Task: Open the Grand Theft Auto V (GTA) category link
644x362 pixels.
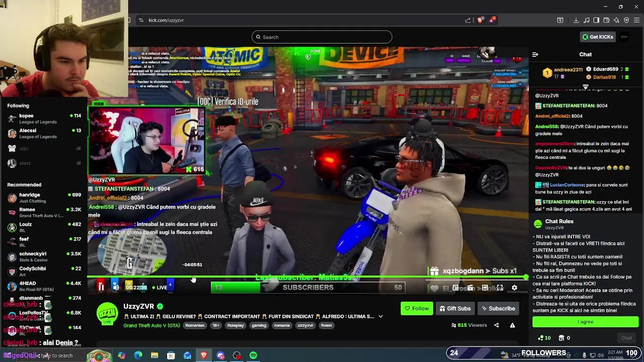Action: pyautogui.click(x=151, y=325)
